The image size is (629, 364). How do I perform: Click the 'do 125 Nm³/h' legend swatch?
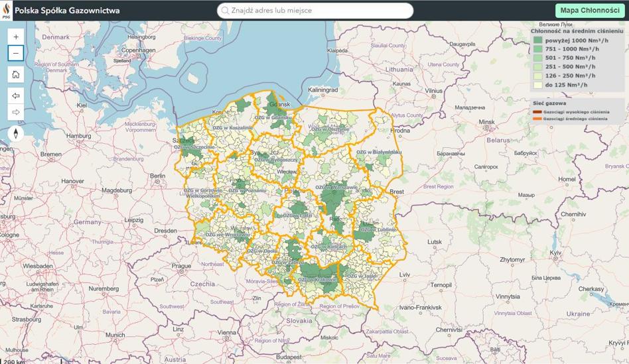pyautogui.click(x=537, y=85)
